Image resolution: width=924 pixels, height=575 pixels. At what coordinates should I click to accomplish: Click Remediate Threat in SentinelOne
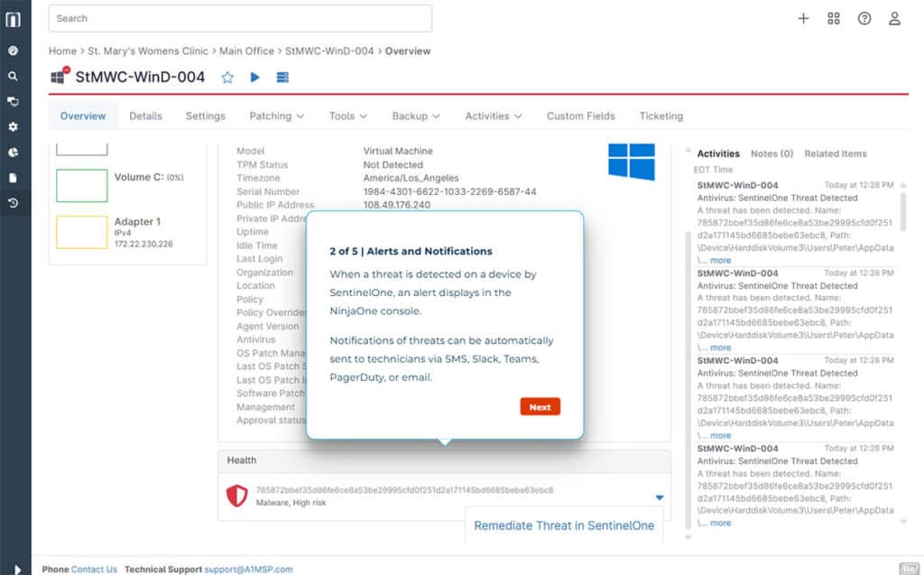(564, 525)
